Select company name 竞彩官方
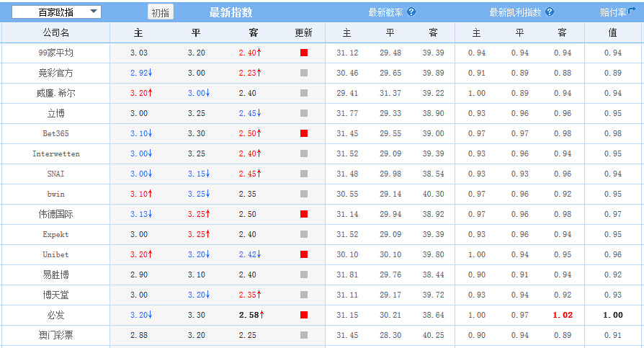 (x=56, y=73)
